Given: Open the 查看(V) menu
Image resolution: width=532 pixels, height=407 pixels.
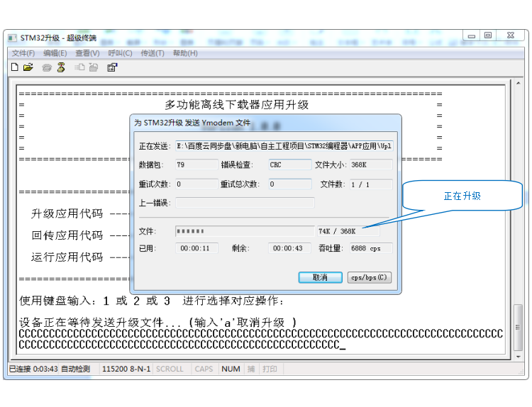Looking at the screenshot, I should coord(87,53).
